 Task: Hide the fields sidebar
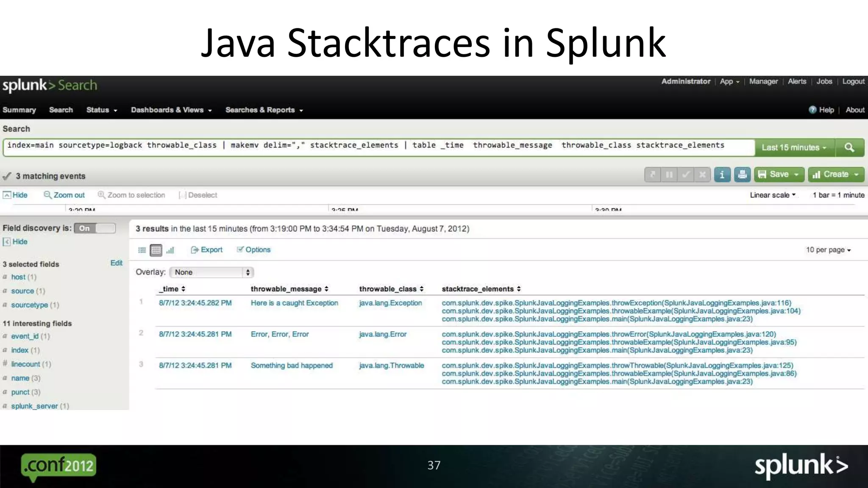(15, 241)
